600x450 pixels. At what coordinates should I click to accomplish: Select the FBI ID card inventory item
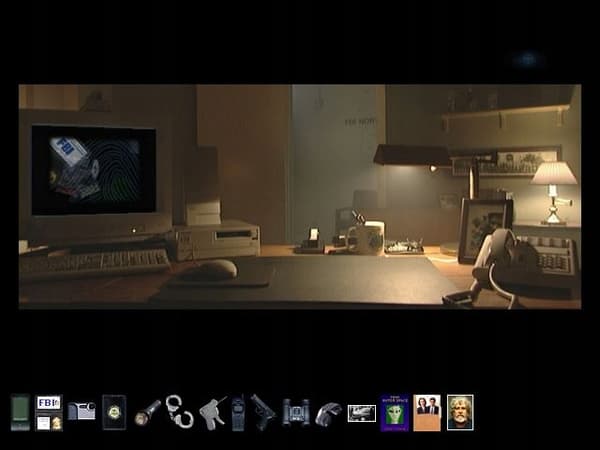pyautogui.click(x=49, y=413)
